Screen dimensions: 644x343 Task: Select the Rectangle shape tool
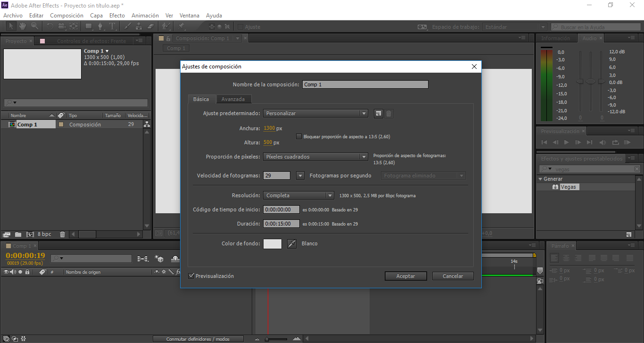pos(89,26)
